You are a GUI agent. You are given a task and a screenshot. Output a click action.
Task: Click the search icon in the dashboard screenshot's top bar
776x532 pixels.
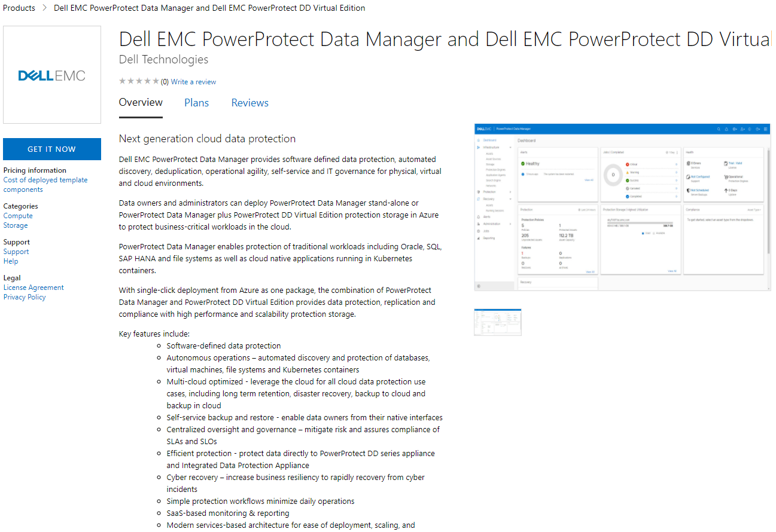click(x=719, y=129)
